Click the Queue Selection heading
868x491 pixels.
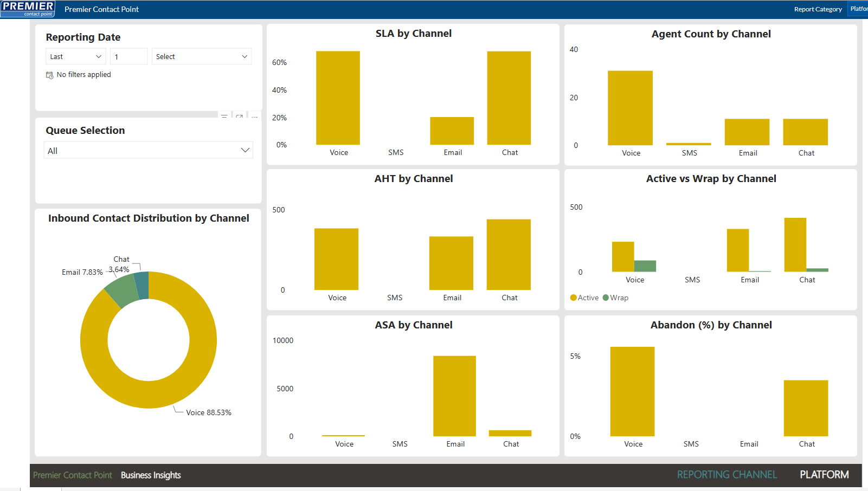[85, 131]
